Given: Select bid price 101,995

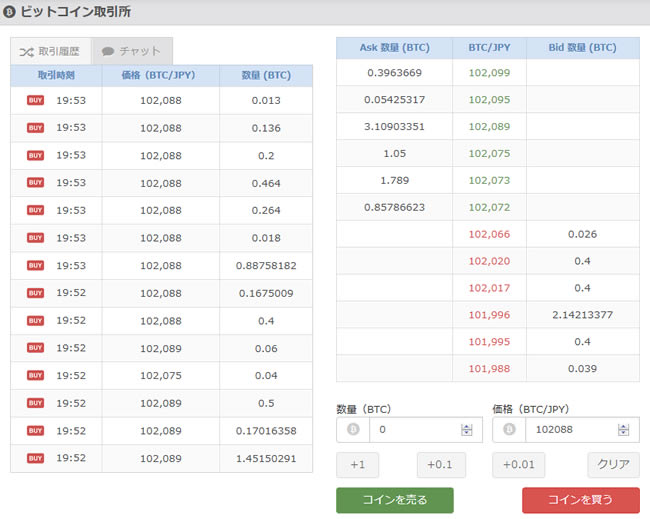Looking at the screenshot, I should [x=489, y=342].
